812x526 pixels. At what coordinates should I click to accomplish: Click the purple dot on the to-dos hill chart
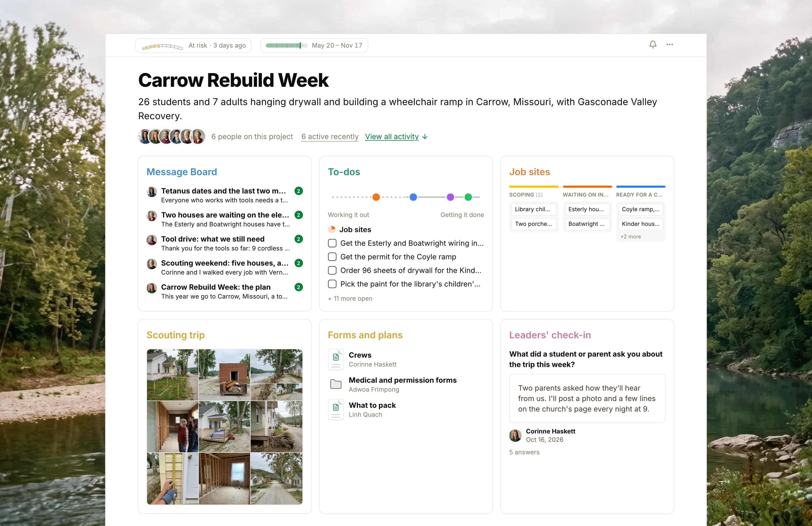(450, 197)
